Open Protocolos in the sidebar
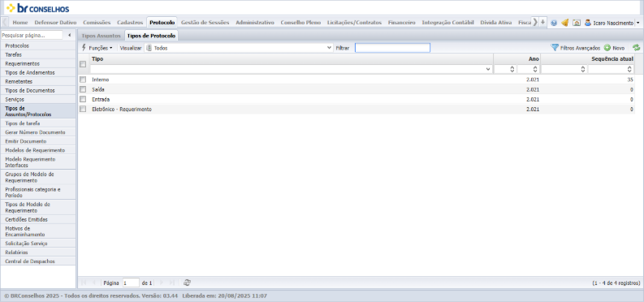644x302 pixels. [x=38, y=45]
